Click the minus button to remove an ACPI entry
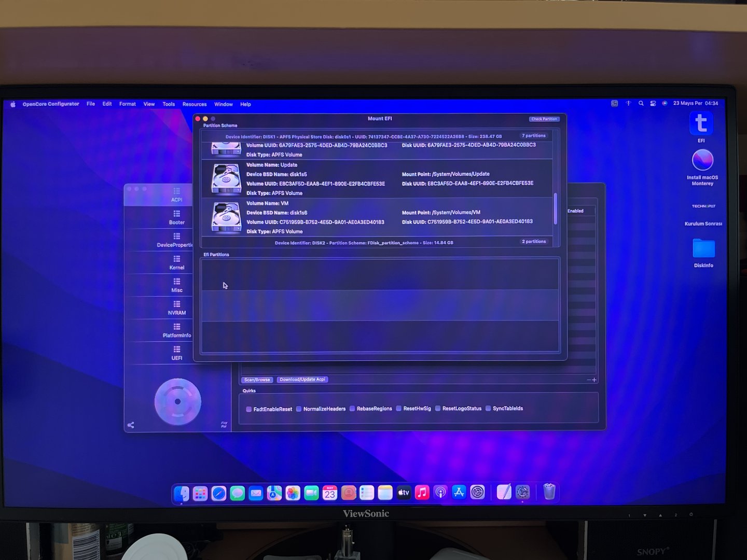747x560 pixels. pos(589,380)
